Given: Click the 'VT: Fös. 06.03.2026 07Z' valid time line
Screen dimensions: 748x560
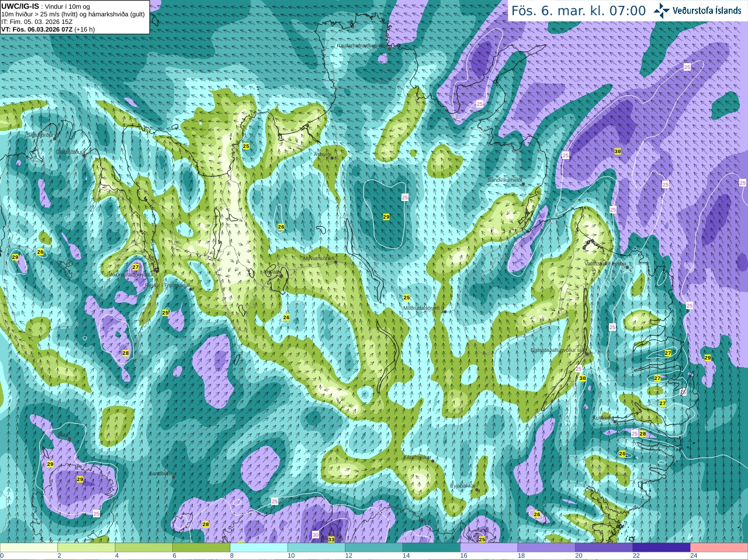Looking at the screenshot, I should coord(48,29).
